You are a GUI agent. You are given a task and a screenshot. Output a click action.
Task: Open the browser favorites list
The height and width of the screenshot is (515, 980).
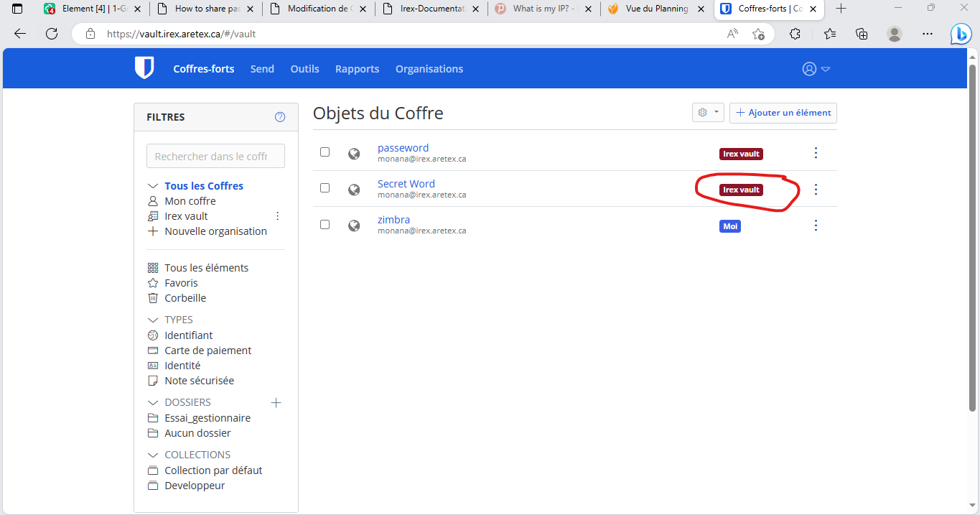pos(830,34)
